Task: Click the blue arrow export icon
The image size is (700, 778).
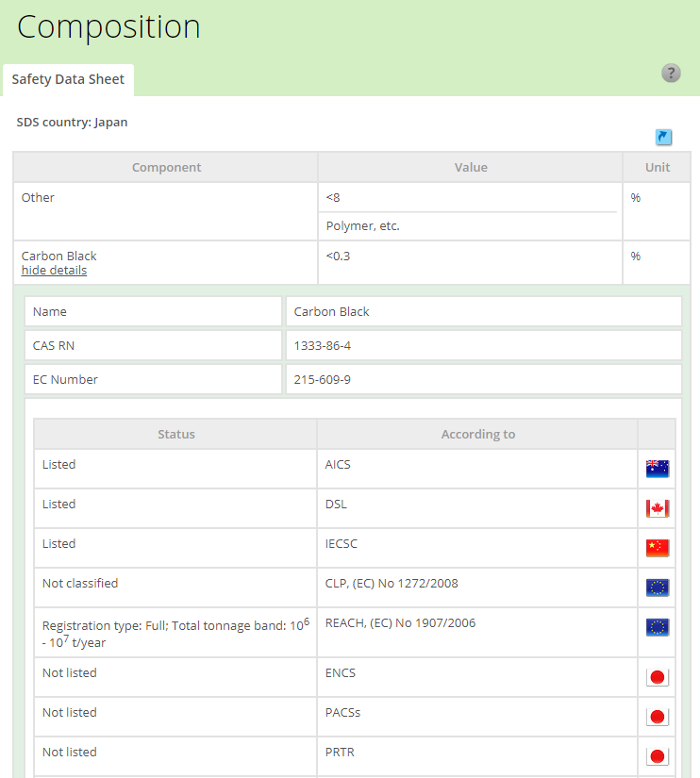Action: click(x=663, y=138)
